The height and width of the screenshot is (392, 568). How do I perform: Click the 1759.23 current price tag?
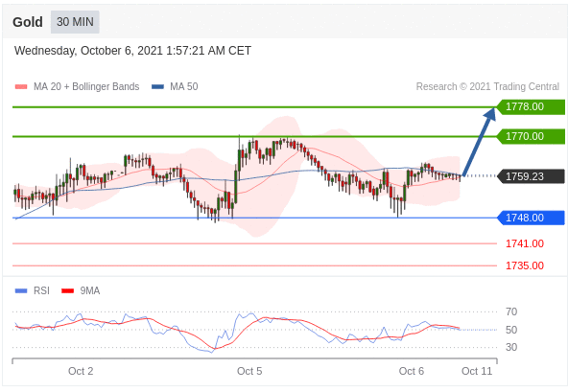(531, 176)
